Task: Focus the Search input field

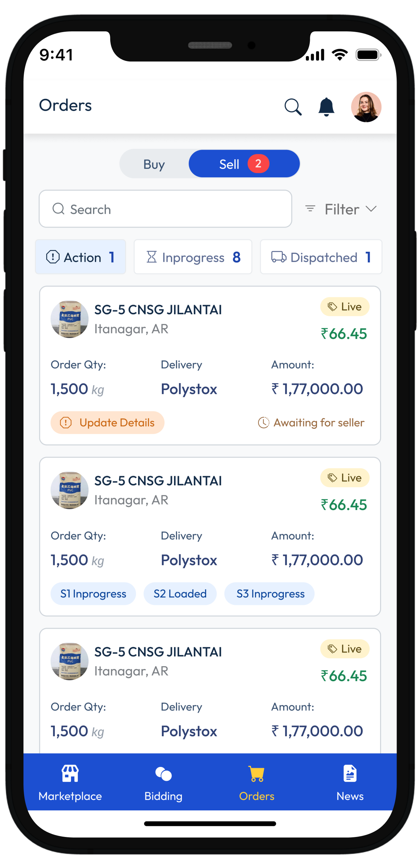Action: pos(165,209)
